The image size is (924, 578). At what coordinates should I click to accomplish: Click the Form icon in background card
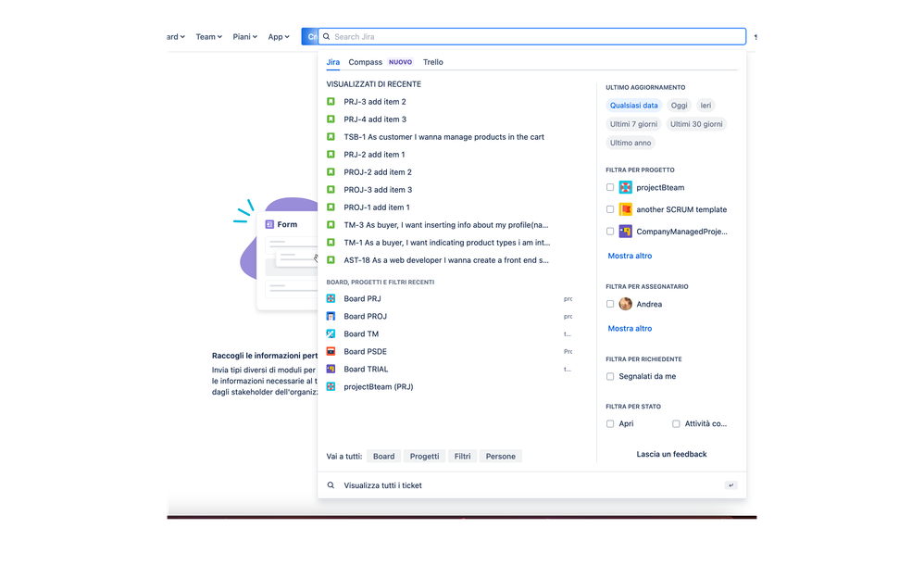[x=270, y=225]
